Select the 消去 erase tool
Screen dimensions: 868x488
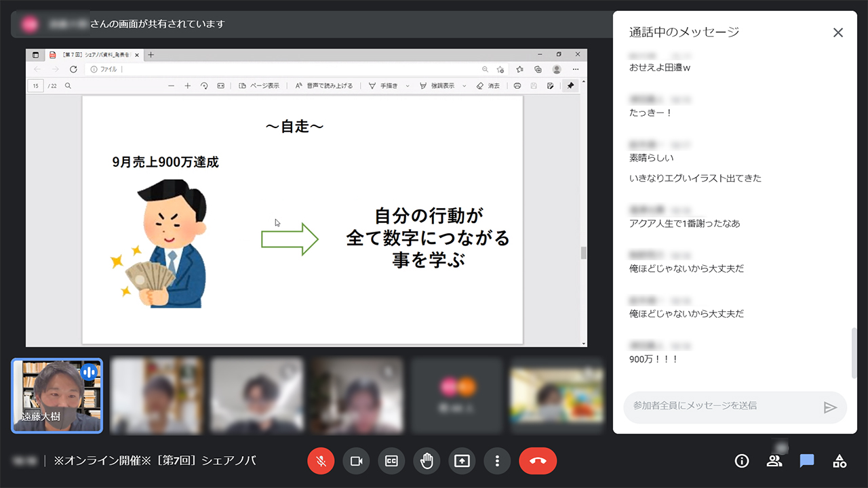(x=488, y=86)
